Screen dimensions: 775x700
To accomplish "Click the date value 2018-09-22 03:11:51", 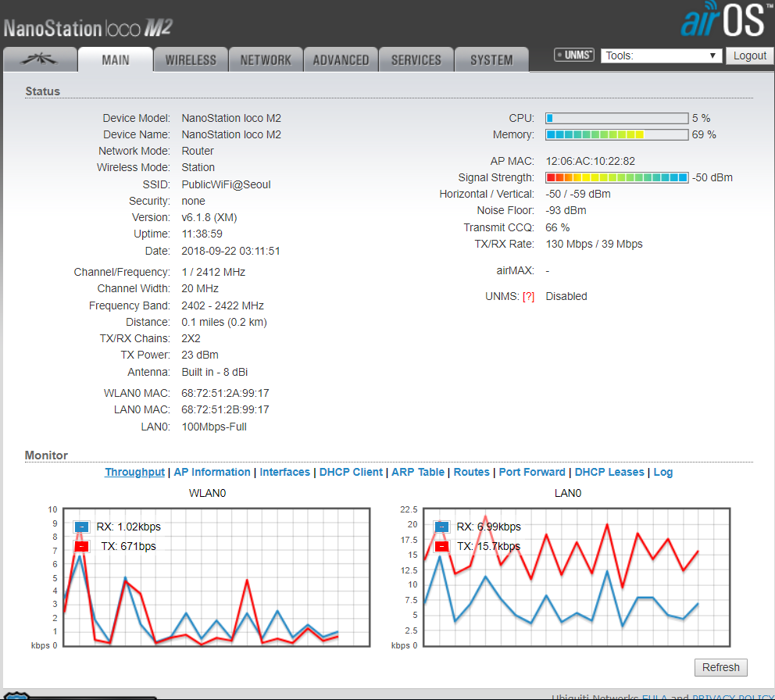I will click(x=230, y=251).
